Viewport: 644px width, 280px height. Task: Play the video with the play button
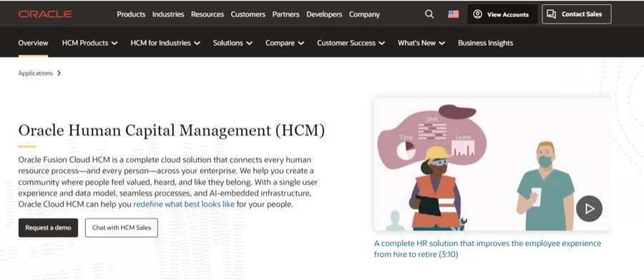click(x=589, y=208)
